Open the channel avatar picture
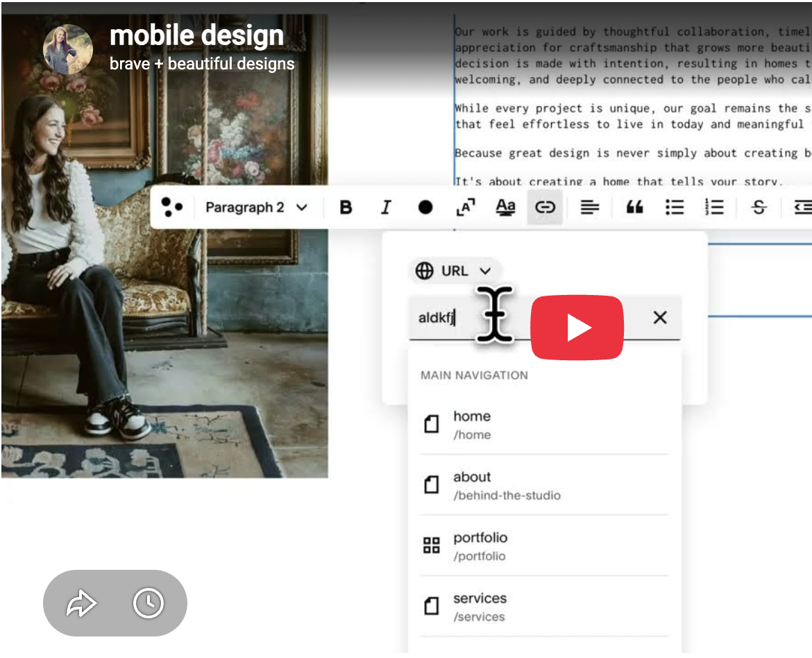812x658 pixels. (x=68, y=49)
